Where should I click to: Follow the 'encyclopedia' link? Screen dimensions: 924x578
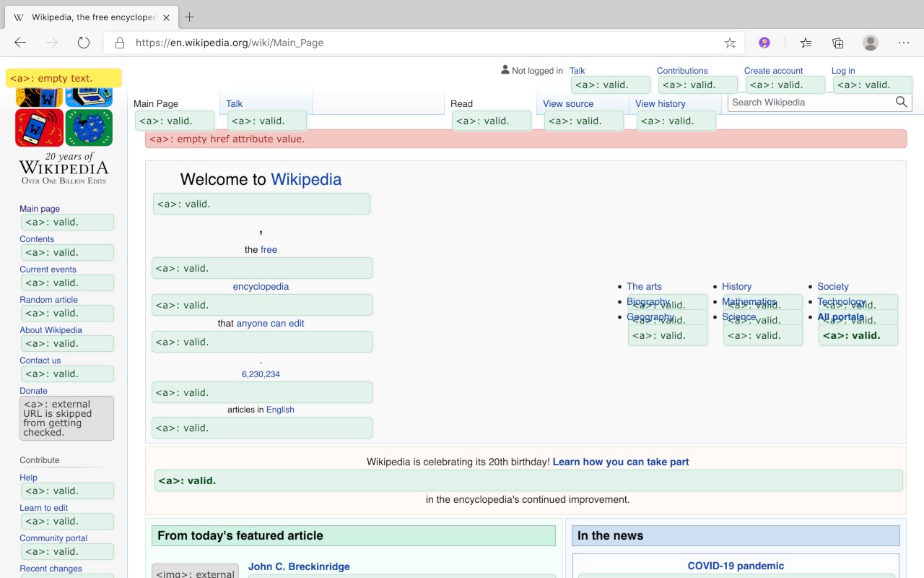[x=261, y=286]
